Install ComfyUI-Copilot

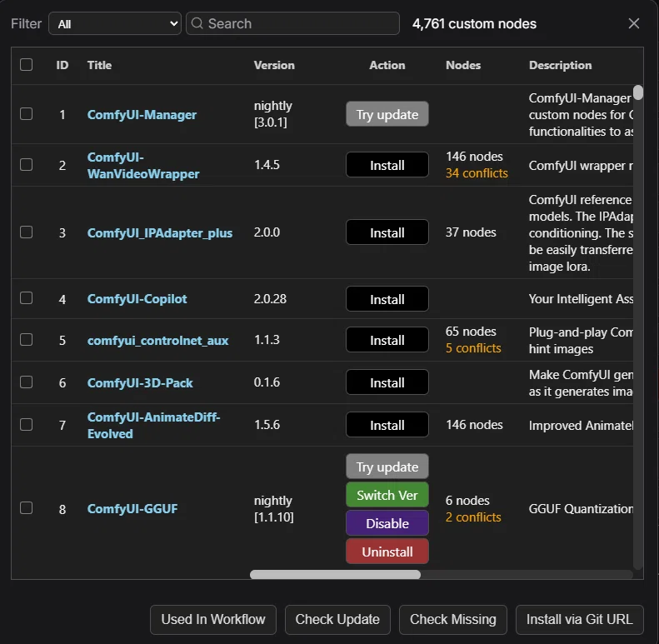point(387,299)
